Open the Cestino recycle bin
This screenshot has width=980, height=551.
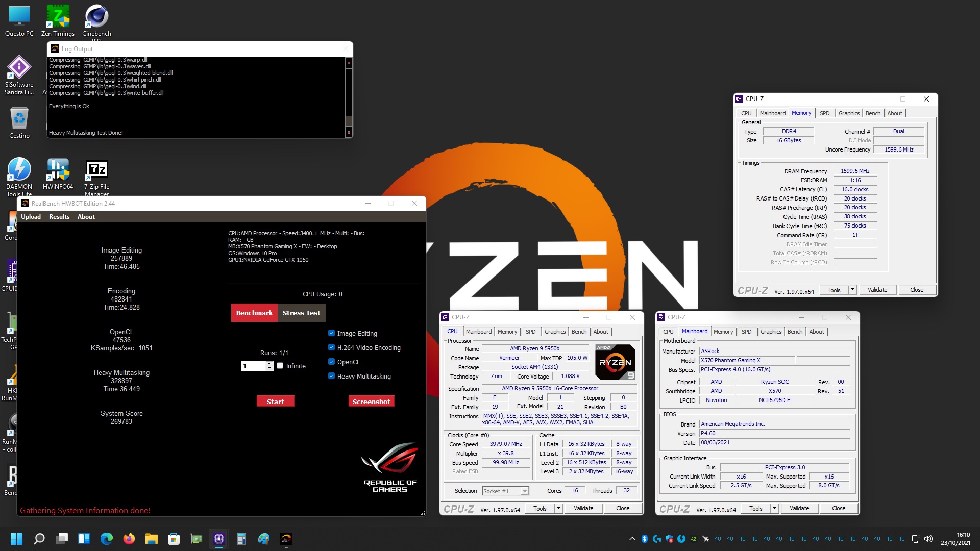19,123
